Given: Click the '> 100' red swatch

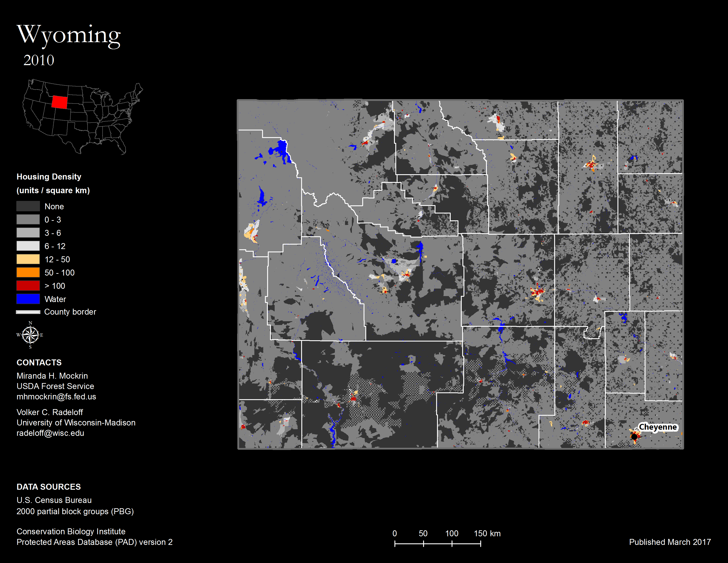Looking at the screenshot, I should [x=28, y=285].
